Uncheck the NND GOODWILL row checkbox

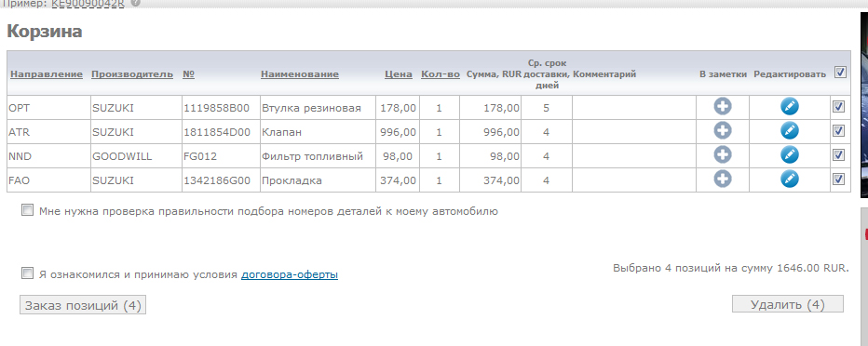pyautogui.click(x=838, y=155)
